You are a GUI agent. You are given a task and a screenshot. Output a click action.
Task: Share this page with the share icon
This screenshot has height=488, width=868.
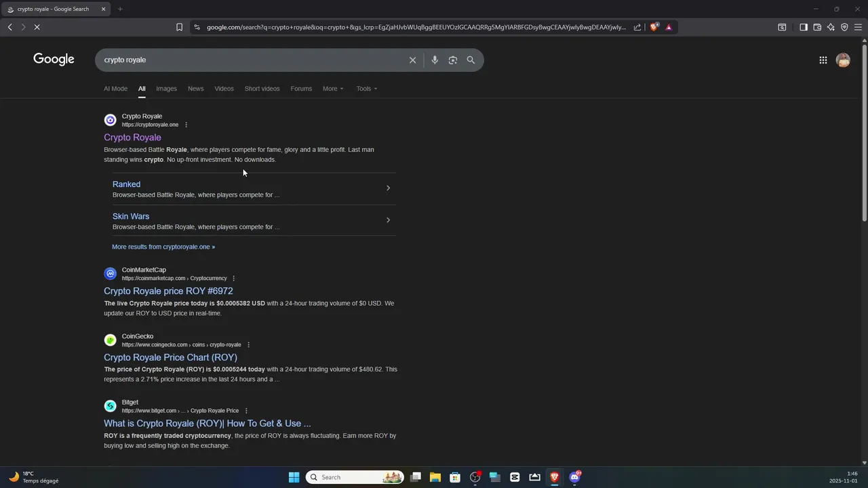click(637, 27)
